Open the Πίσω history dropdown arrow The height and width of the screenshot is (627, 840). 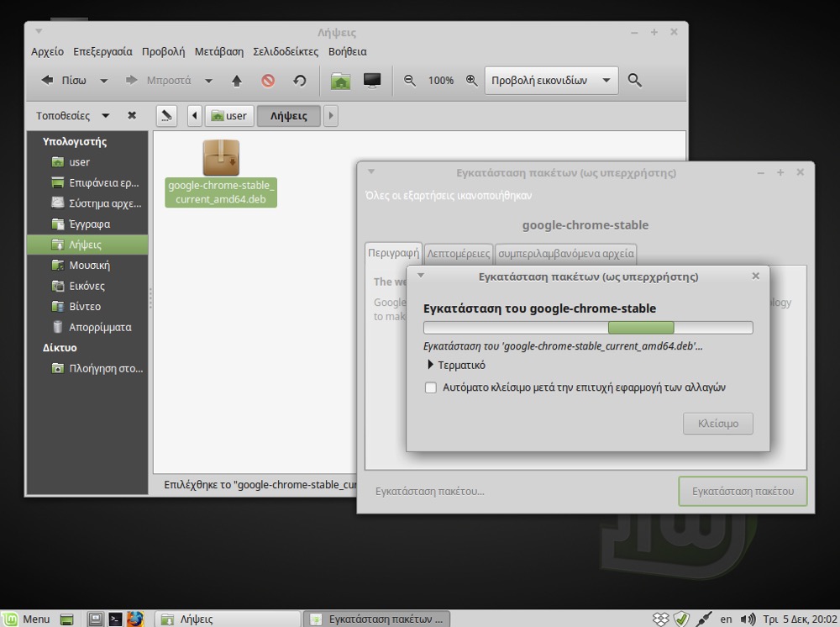coord(104,81)
